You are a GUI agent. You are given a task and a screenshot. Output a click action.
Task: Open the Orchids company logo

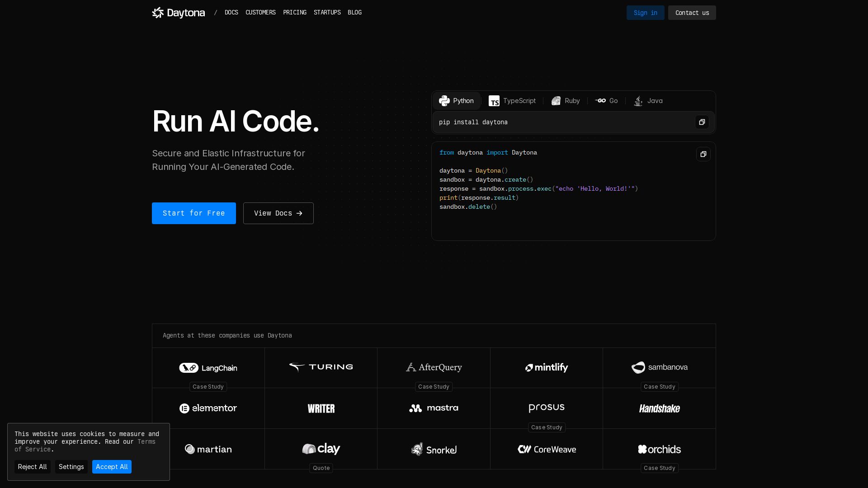[660, 449]
